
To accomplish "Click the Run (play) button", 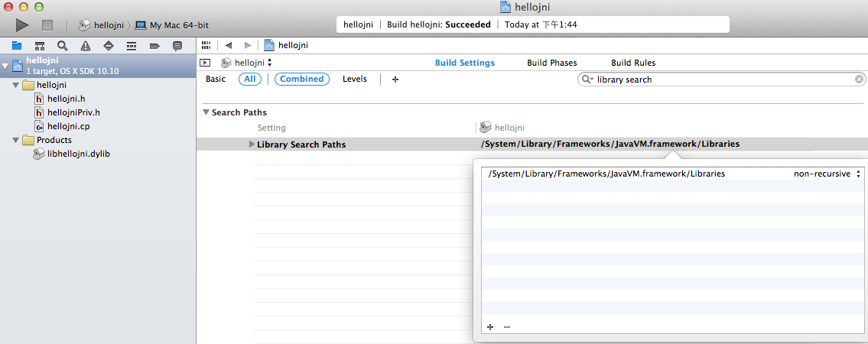I will 22,25.
